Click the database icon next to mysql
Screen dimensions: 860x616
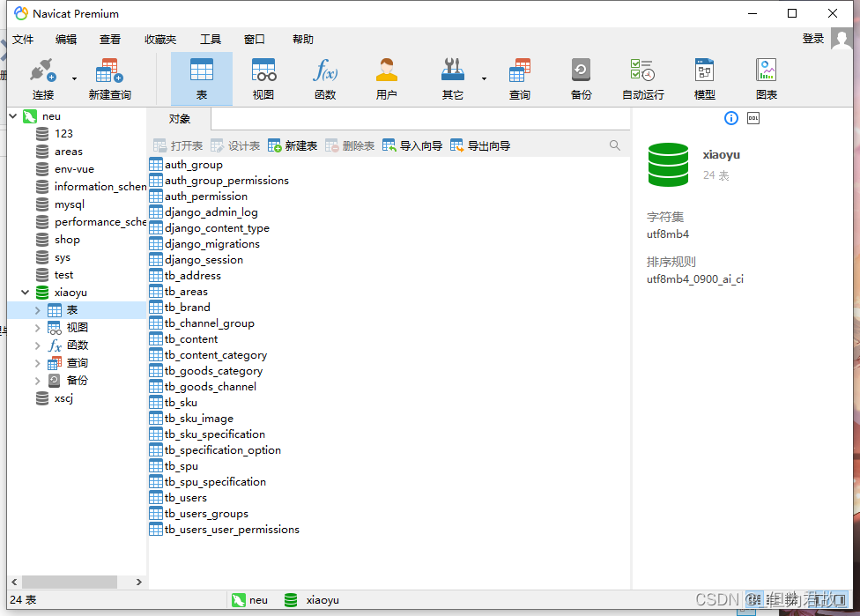(42, 204)
